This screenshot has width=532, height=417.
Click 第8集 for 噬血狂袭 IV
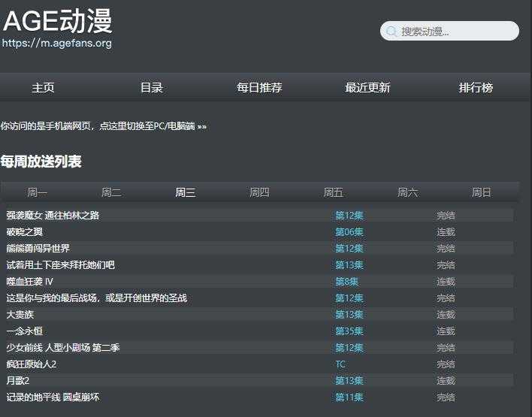click(x=346, y=282)
